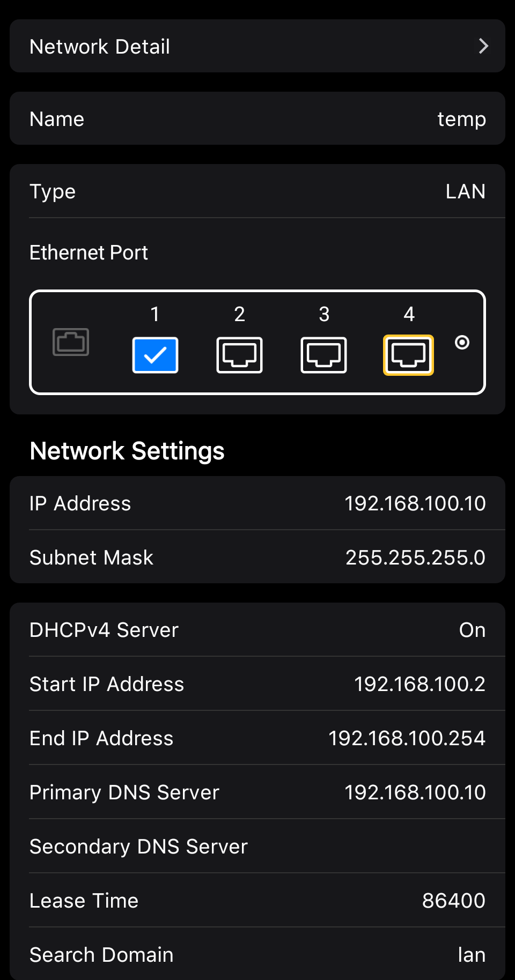Select Ethernet port 3 icon
Image resolution: width=515 pixels, height=980 pixels.
tap(323, 355)
